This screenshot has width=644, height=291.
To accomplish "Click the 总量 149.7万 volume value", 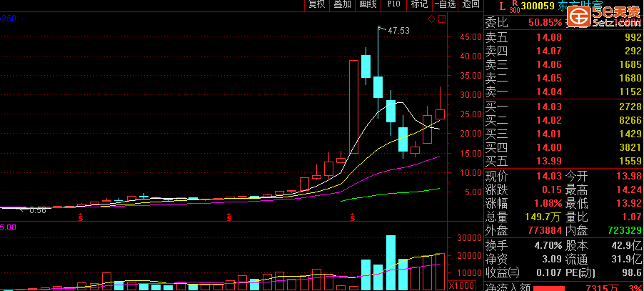I will [x=543, y=217].
